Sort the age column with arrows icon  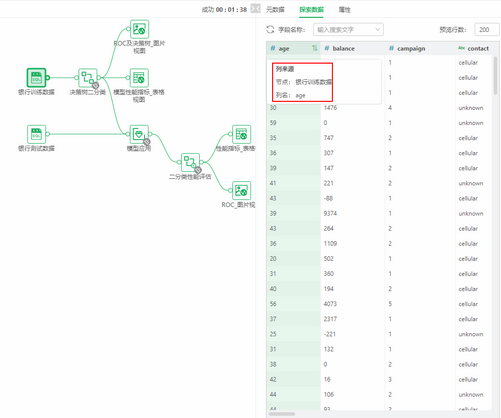click(x=314, y=48)
